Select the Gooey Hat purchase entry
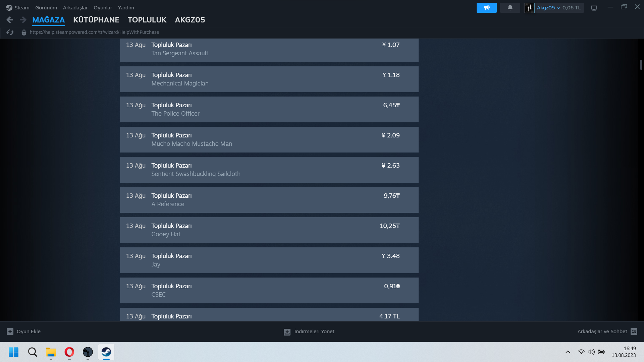Image resolution: width=644 pixels, height=362 pixels. tap(269, 230)
